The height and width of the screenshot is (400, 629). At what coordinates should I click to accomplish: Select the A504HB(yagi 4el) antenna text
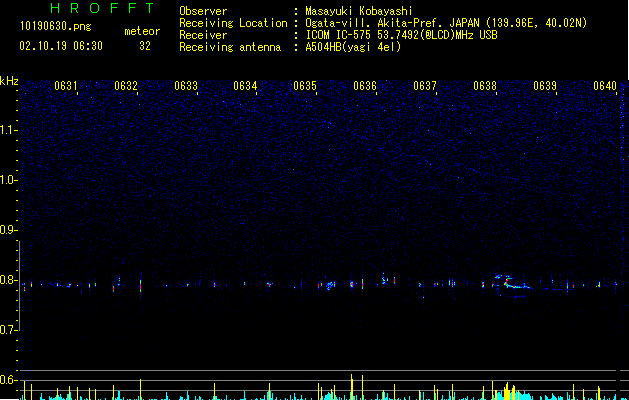[353, 47]
